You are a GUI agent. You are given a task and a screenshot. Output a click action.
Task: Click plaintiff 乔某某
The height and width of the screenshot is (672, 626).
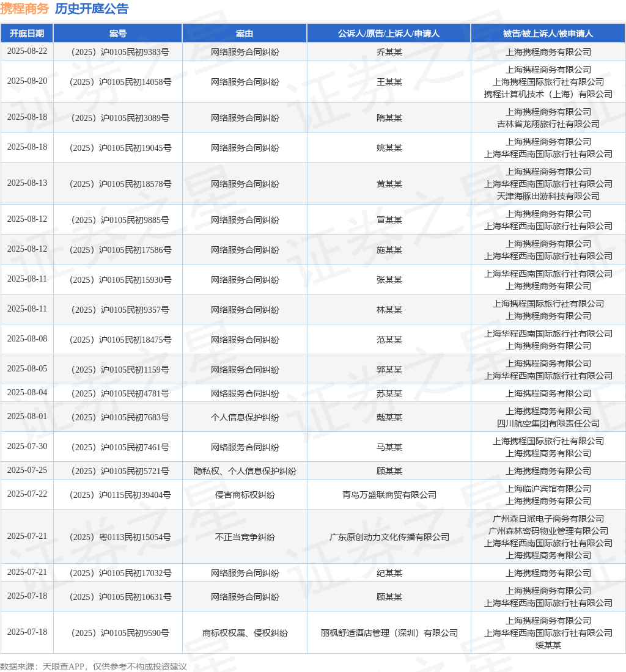pos(389,52)
